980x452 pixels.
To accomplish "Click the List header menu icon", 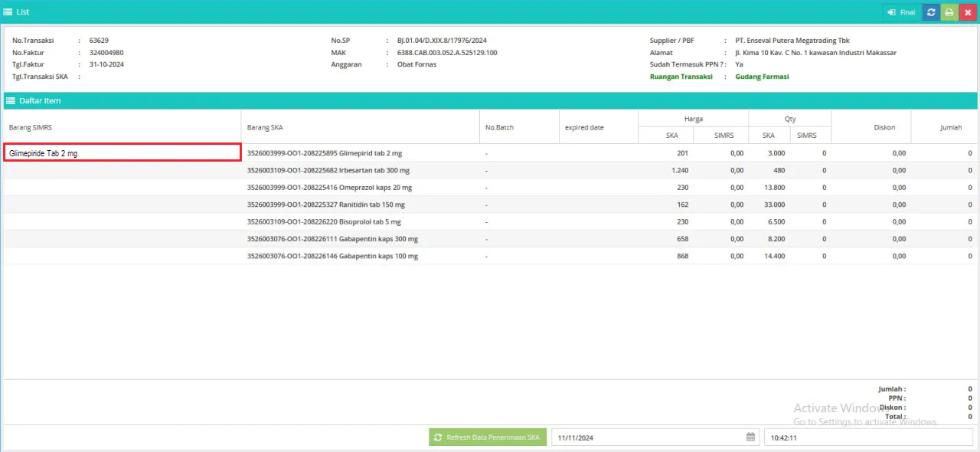I will click(8, 12).
